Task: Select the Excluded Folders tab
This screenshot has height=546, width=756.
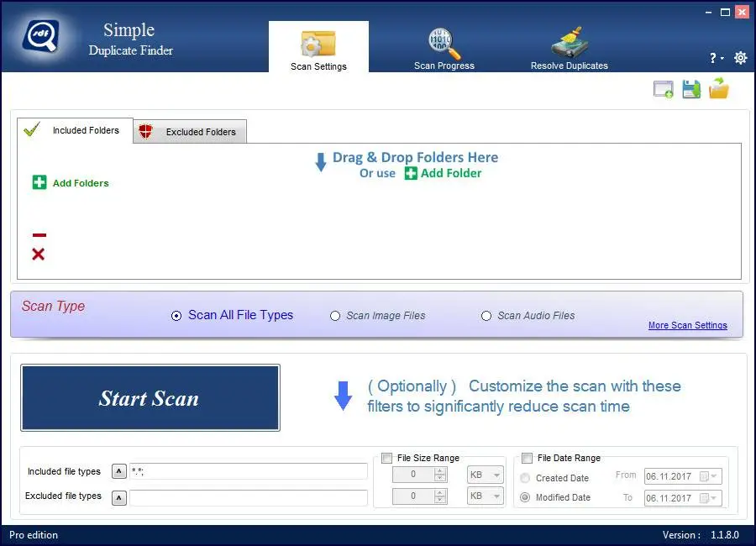Action: [190, 132]
